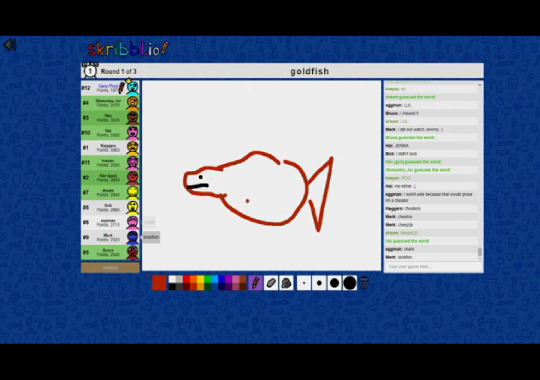Open the skribbl.io logo link
This screenshot has width=540, height=380.
128,49
